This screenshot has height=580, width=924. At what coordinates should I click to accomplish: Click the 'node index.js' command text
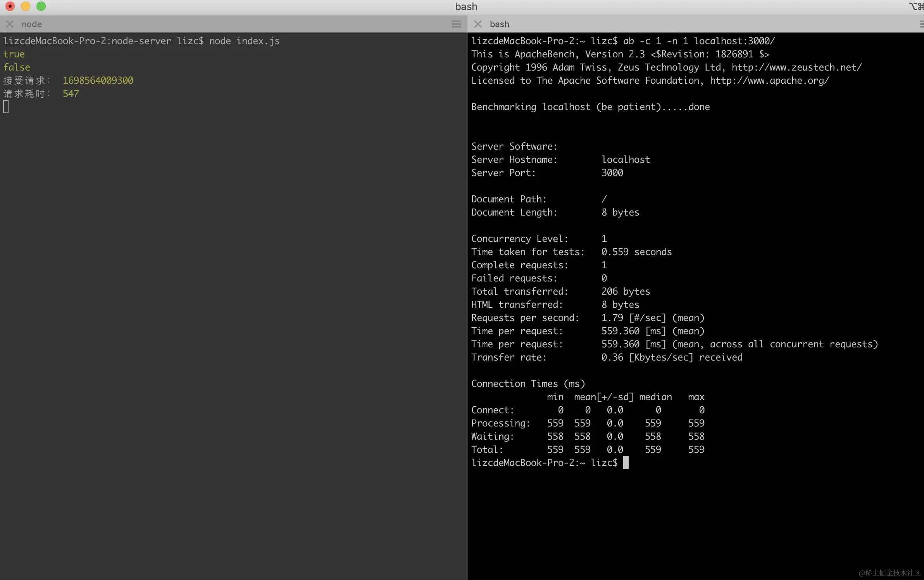(245, 41)
